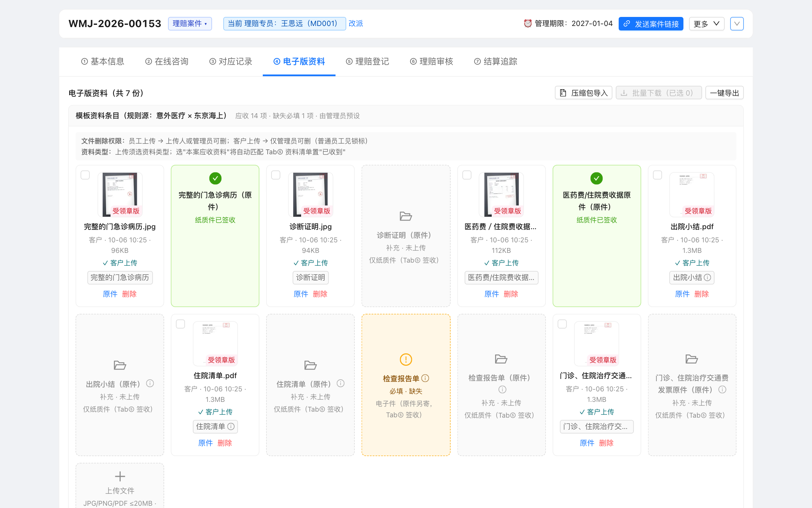Click the info icon on the 住院清单 tag
The image size is (812, 508).
click(x=231, y=426)
